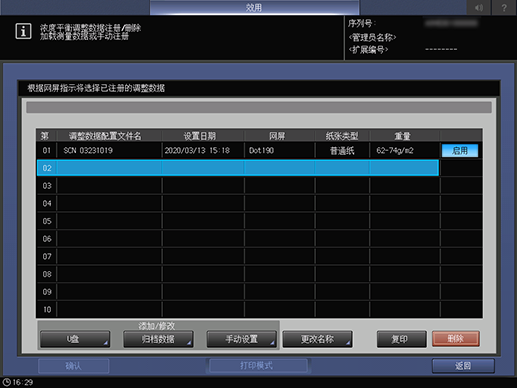
Task: Select empty row 08
Action: [x=238, y=274]
